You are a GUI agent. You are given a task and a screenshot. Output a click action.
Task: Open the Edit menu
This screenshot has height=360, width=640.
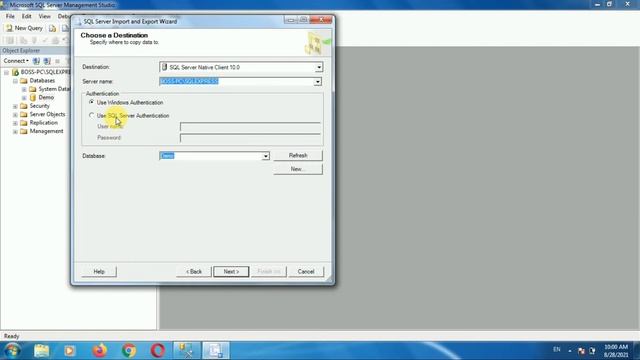pos(27,16)
